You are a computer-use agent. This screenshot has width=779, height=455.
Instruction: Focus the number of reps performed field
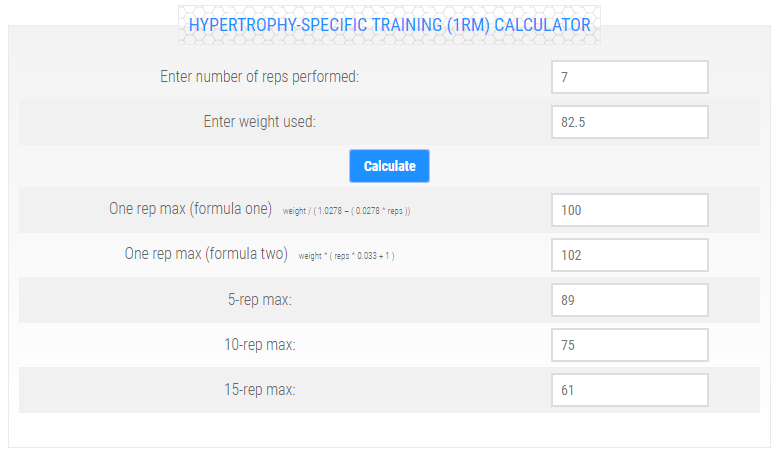(629, 77)
